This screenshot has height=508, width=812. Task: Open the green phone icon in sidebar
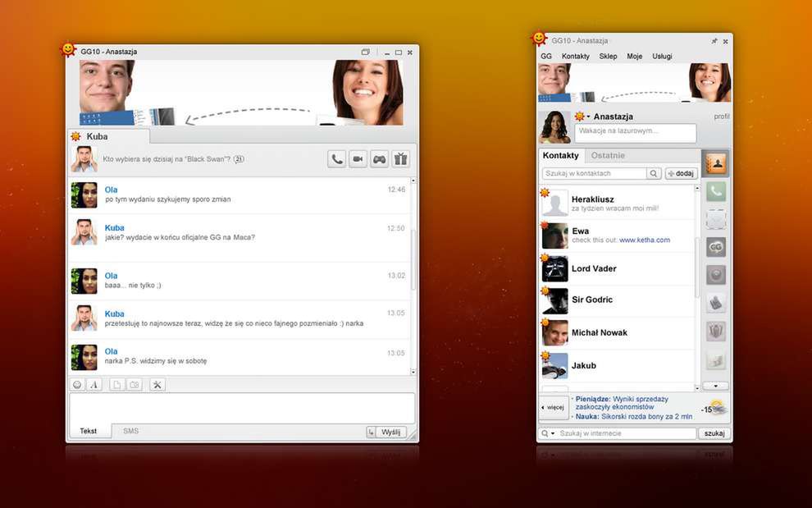pos(716,191)
